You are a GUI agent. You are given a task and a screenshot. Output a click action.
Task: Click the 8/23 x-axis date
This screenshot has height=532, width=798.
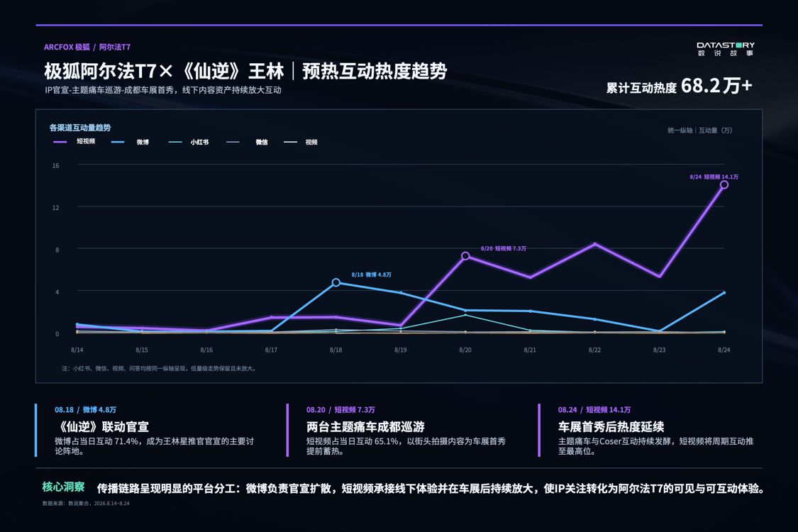(x=659, y=350)
